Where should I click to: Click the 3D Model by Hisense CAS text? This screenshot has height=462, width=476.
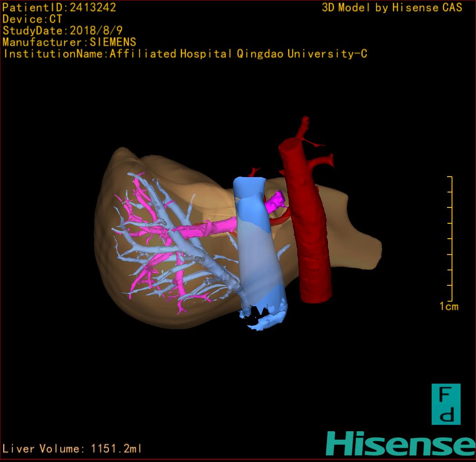coord(392,8)
